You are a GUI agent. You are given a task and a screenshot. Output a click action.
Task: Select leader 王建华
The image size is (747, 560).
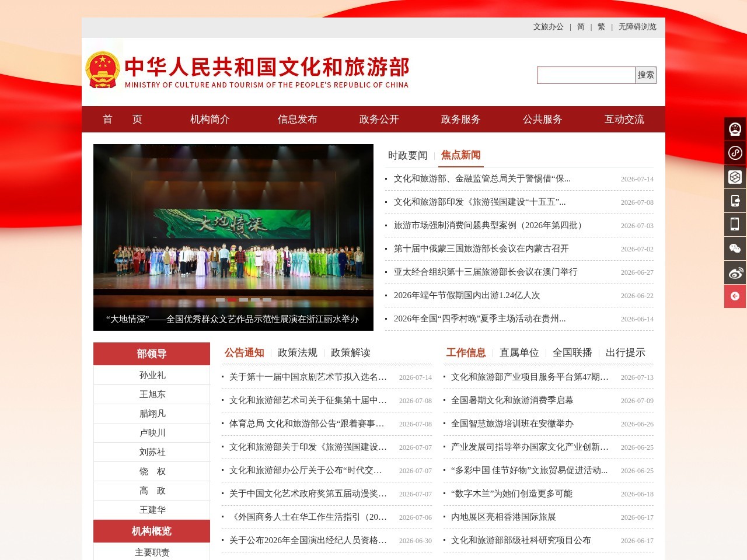152,510
